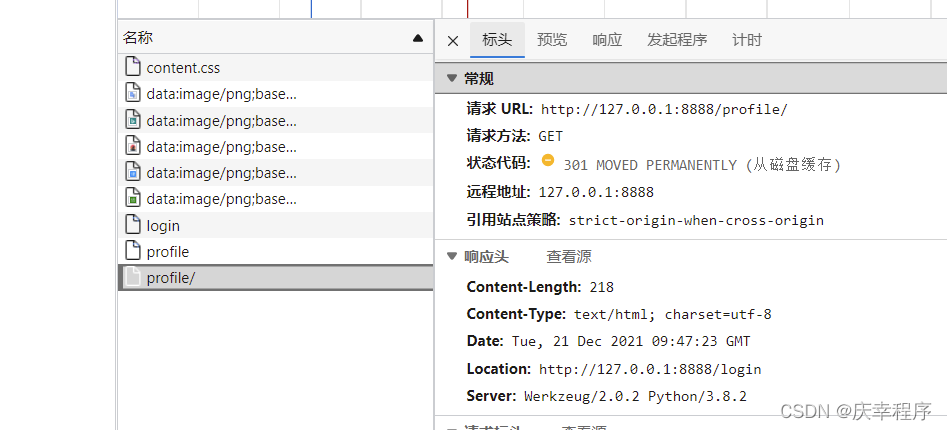Select the login request row
This screenshot has height=430, width=947.
(276, 225)
